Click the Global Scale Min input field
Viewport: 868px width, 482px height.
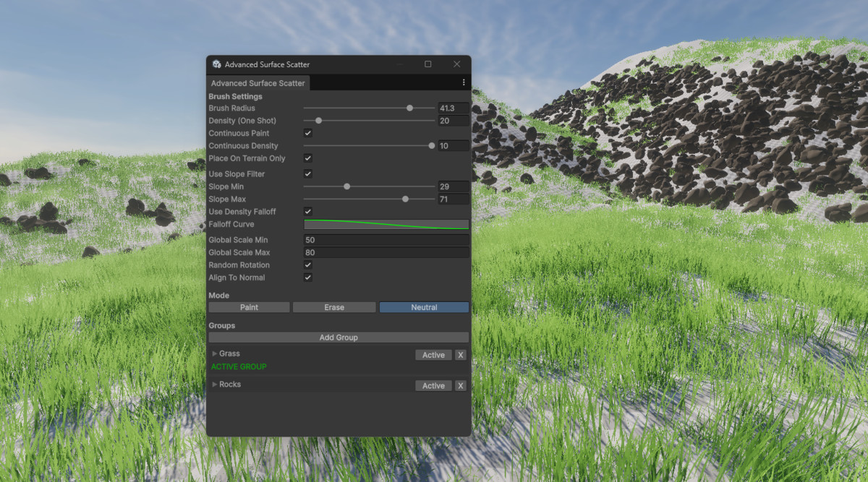tap(386, 239)
